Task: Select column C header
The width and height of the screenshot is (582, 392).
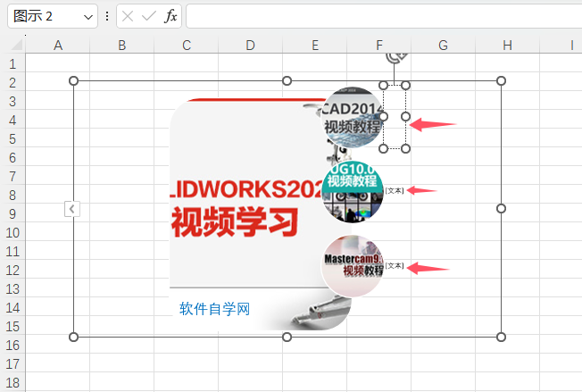Action: [186, 46]
